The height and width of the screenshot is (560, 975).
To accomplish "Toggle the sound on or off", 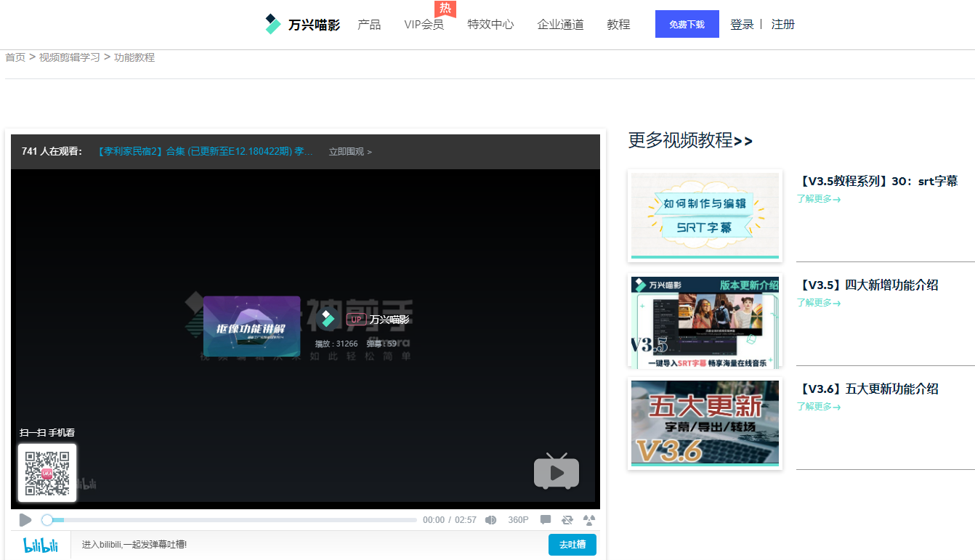I will tap(490, 519).
